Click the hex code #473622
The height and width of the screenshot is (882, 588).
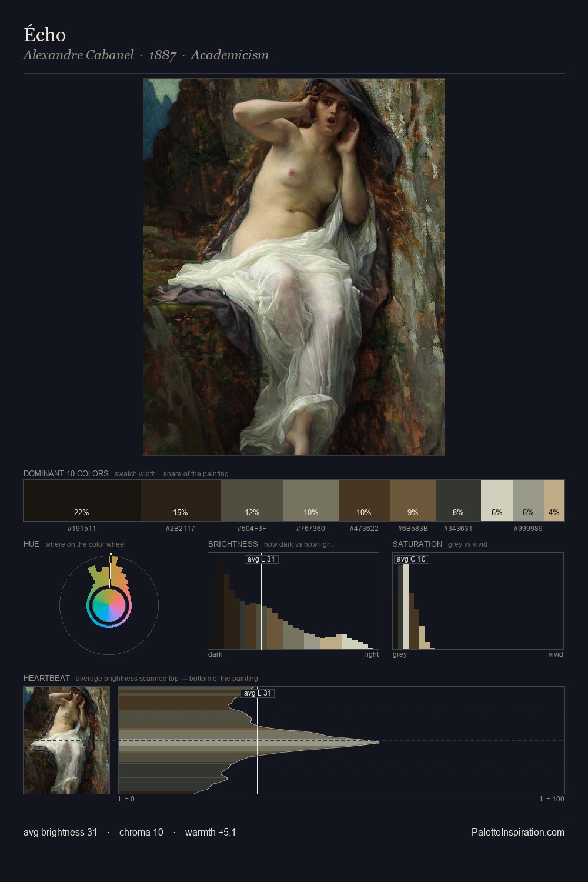tap(364, 528)
